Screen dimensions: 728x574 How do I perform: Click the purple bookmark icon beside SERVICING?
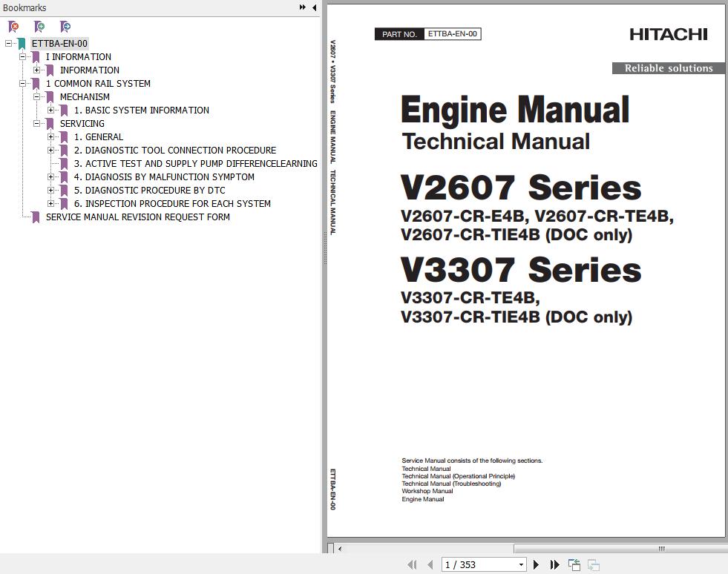[x=50, y=124]
